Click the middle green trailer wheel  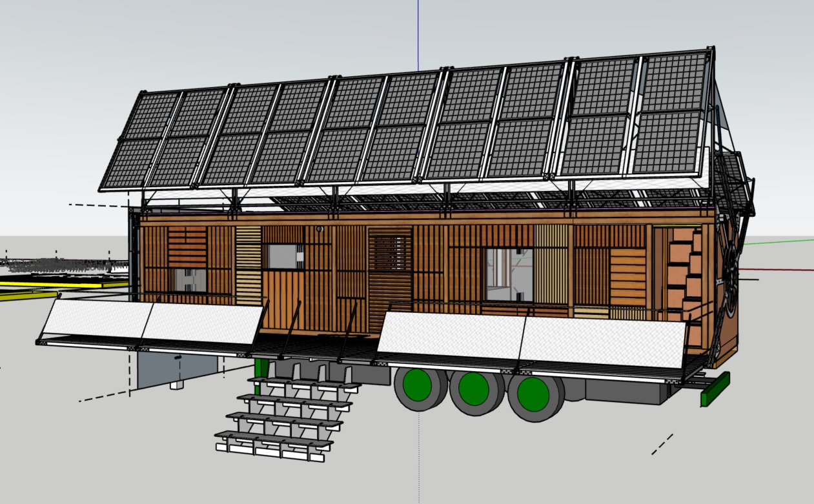[474, 388]
